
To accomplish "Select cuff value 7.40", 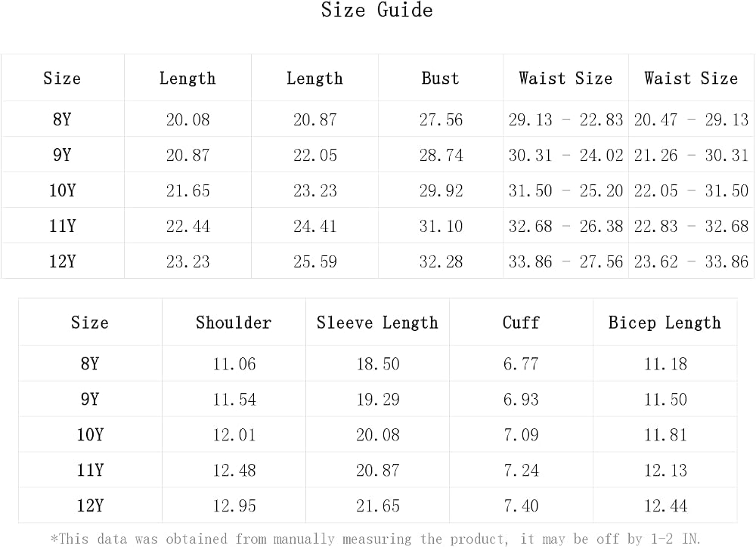I will coord(521,505).
